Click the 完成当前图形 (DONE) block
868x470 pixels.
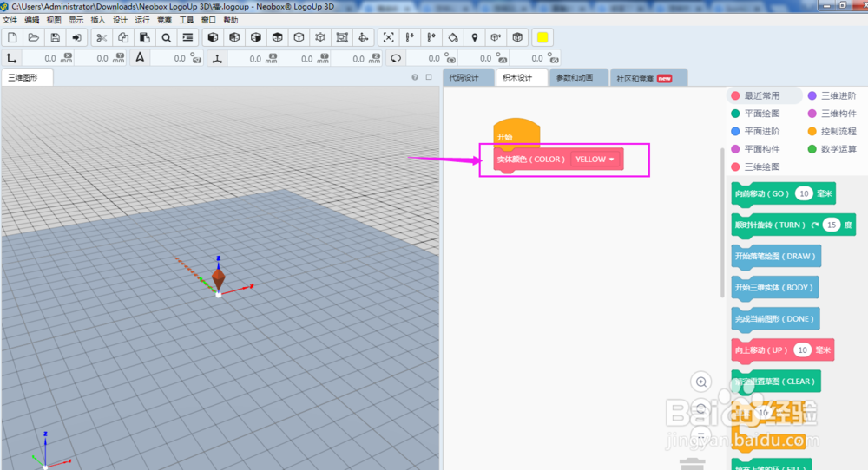(775, 319)
